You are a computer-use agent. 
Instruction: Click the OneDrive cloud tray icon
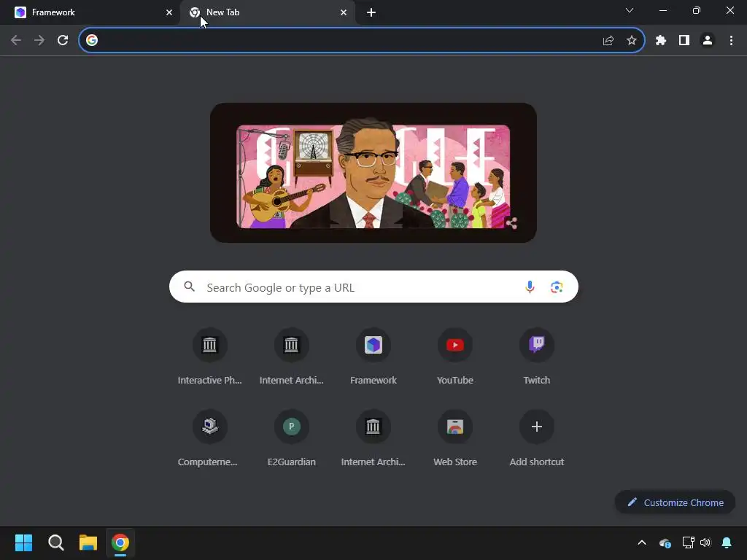click(x=665, y=542)
